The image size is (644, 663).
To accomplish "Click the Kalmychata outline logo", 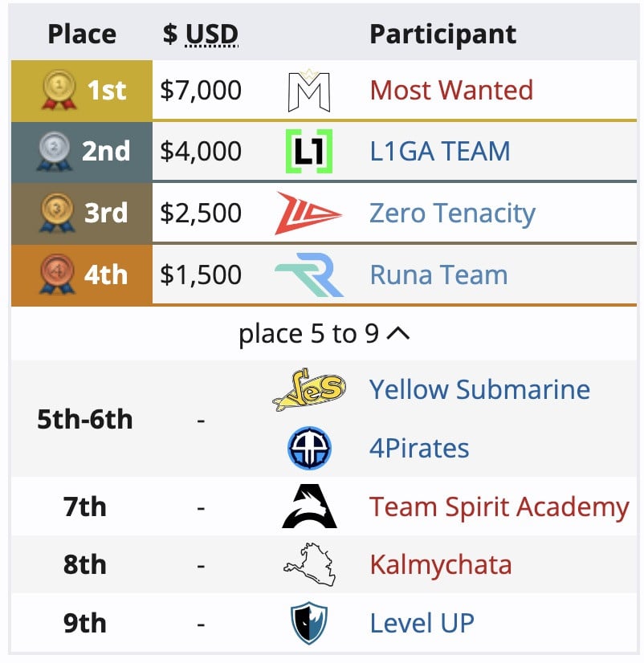I will 309,565.
